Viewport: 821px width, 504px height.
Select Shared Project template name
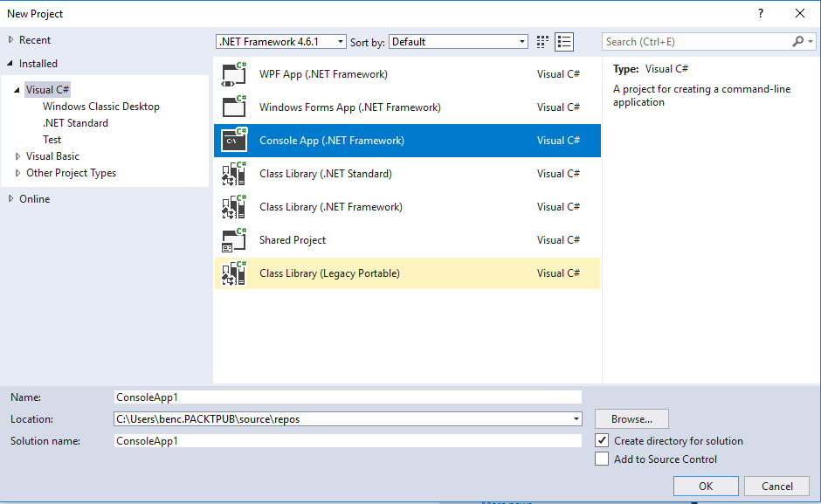293,240
